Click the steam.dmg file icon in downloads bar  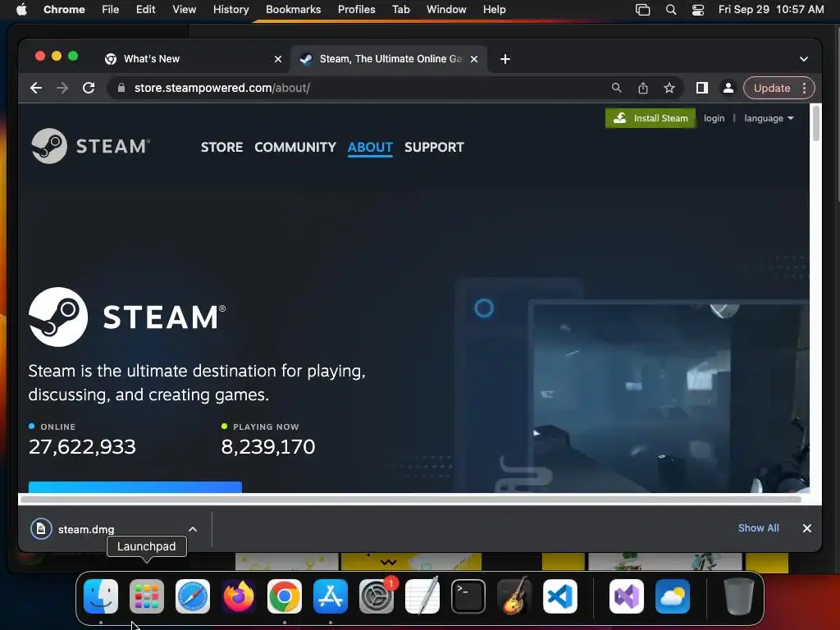41,529
